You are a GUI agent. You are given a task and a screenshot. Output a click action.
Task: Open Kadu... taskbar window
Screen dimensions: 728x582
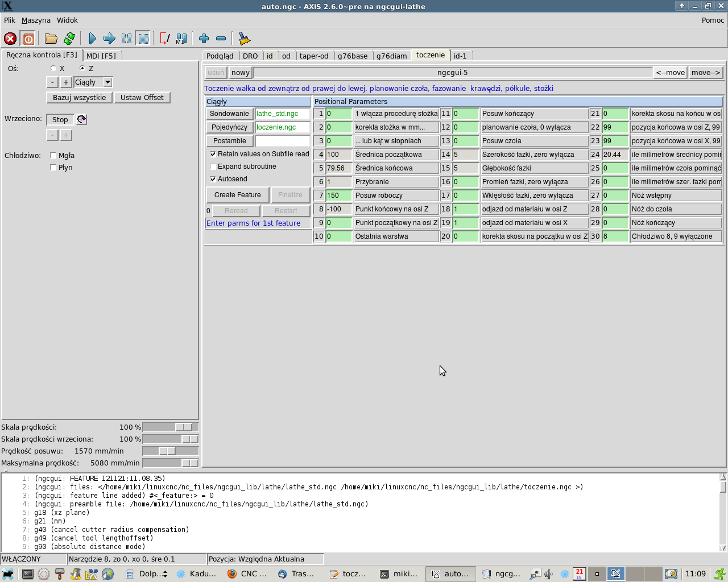(197, 574)
